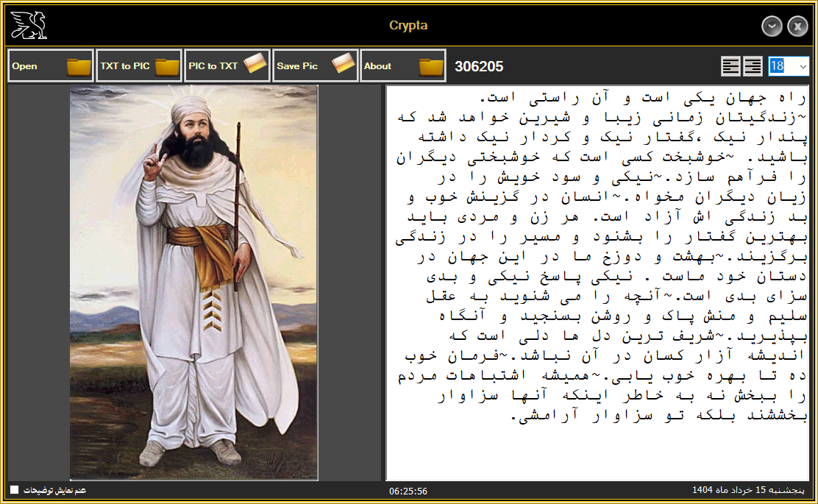Click the folder icon on Open button

[79, 67]
